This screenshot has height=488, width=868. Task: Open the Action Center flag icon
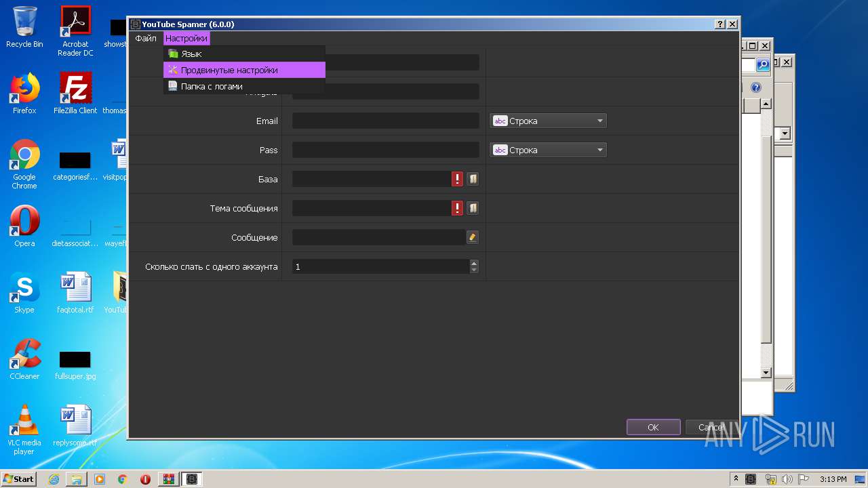pyautogui.click(x=804, y=479)
